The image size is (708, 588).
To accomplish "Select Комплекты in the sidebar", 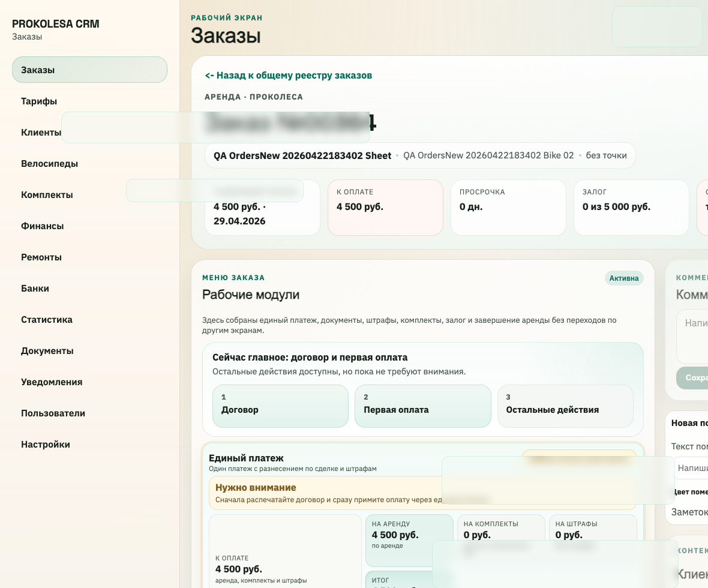I will pyautogui.click(x=47, y=194).
